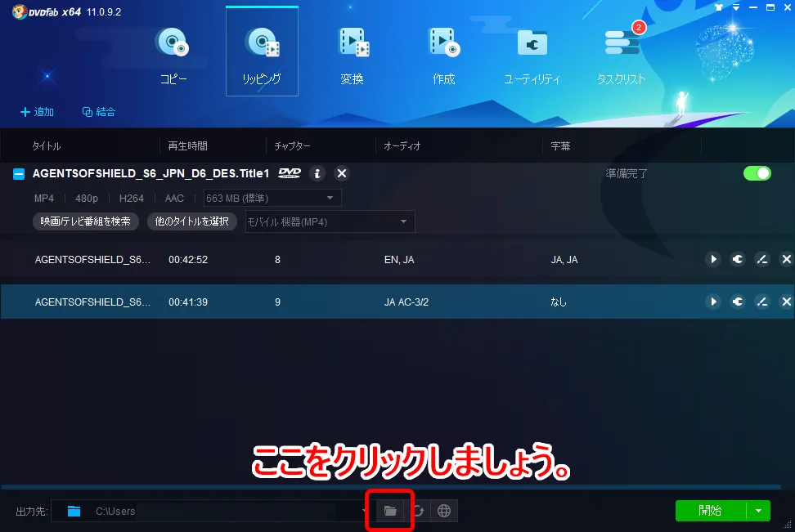795x532 pixels.
Task: Collapse the AGENTSOFSHIELD_S6_JPN_D6_DES source entry
Action: click(x=19, y=174)
